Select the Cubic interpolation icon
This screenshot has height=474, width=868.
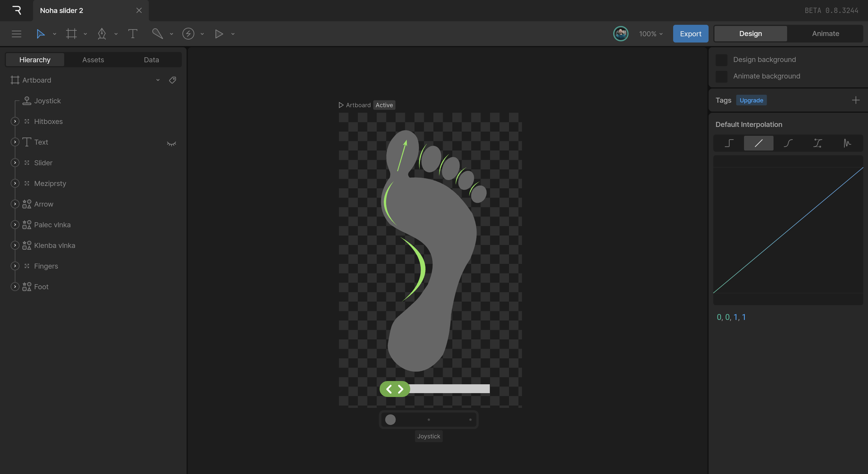click(x=788, y=143)
